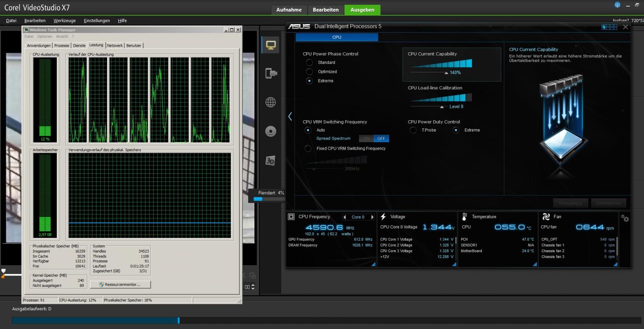Click the Übernehmen button
The width and height of the screenshot is (644, 329).
[x=608, y=203]
